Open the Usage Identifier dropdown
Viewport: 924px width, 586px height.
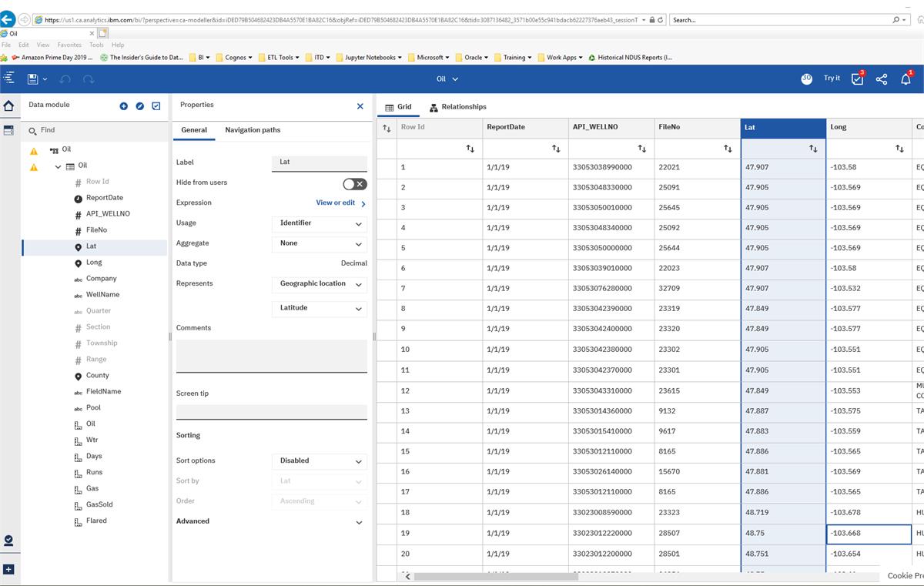[320, 223]
